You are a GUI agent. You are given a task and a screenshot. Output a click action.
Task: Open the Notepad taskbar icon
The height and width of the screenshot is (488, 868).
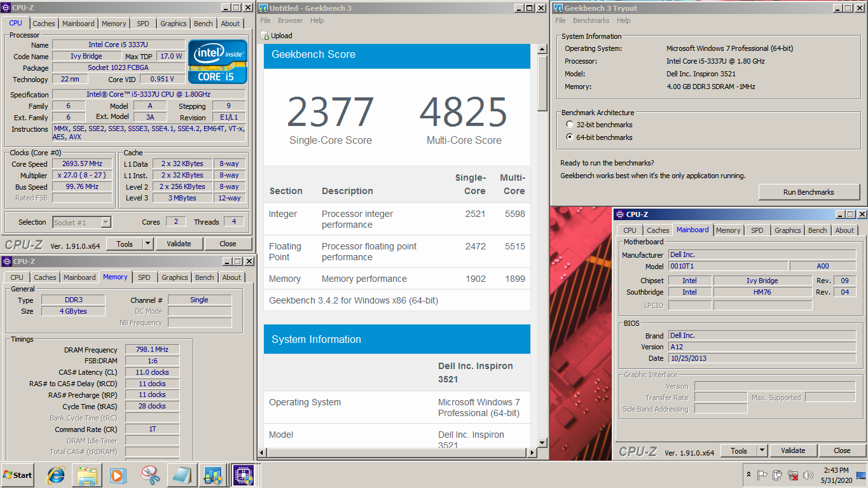point(181,475)
